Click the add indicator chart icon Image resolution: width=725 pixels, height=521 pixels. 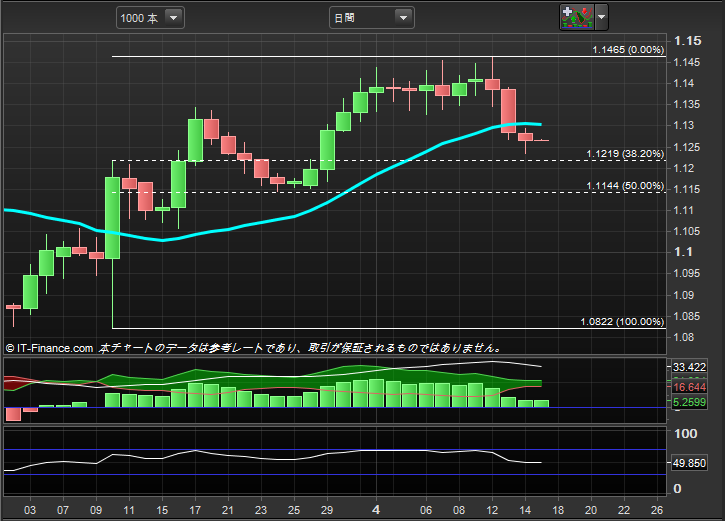(x=577, y=17)
